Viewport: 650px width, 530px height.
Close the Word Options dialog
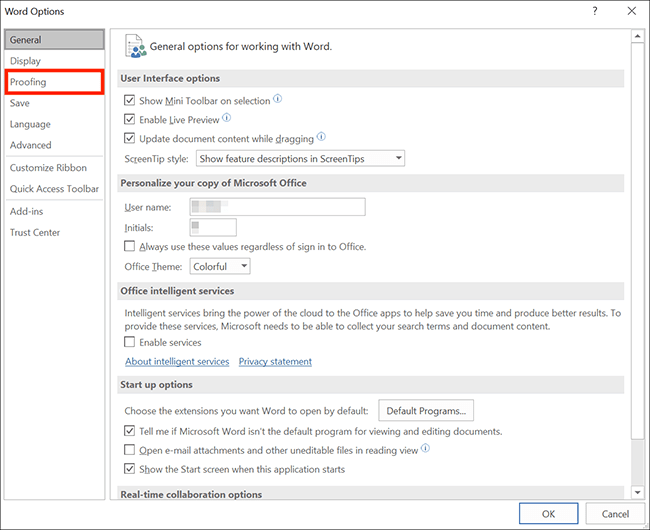(x=631, y=11)
